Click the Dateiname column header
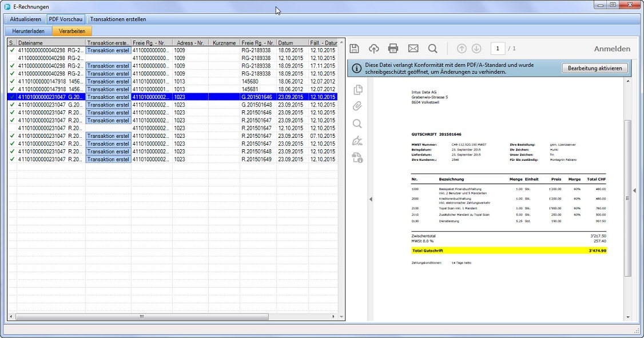This screenshot has width=644, height=338. pyautogui.click(x=50, y=43)
